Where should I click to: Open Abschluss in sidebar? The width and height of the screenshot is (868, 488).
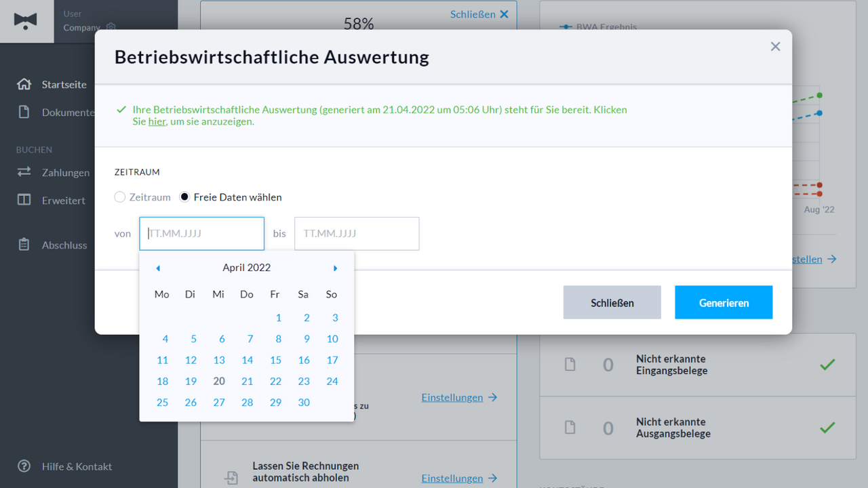(x=64, y=245)
